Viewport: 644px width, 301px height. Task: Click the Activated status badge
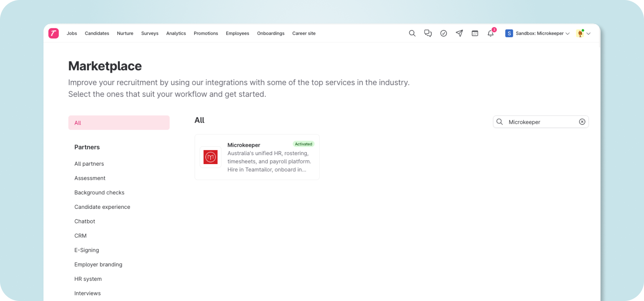[303, 144]
